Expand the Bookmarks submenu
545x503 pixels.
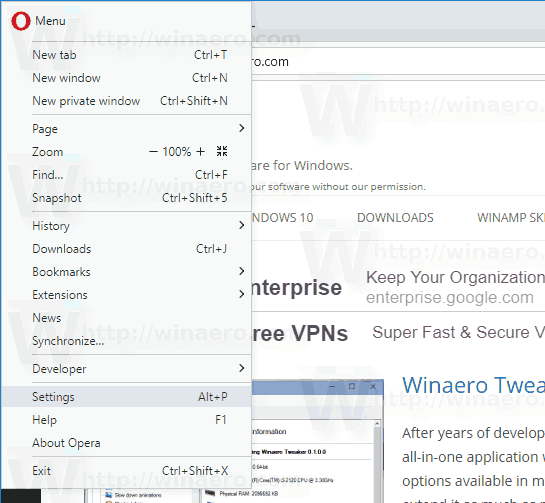click(x=127, y=272)
